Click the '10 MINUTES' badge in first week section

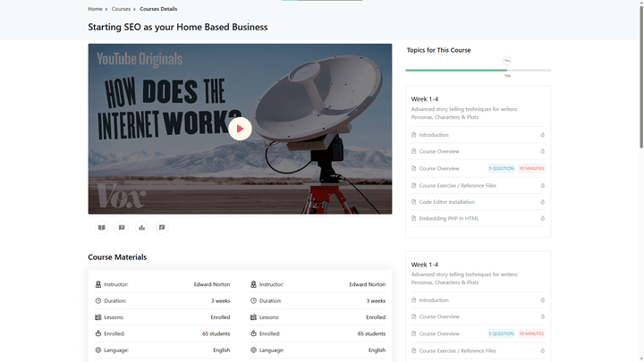(531, 168)
